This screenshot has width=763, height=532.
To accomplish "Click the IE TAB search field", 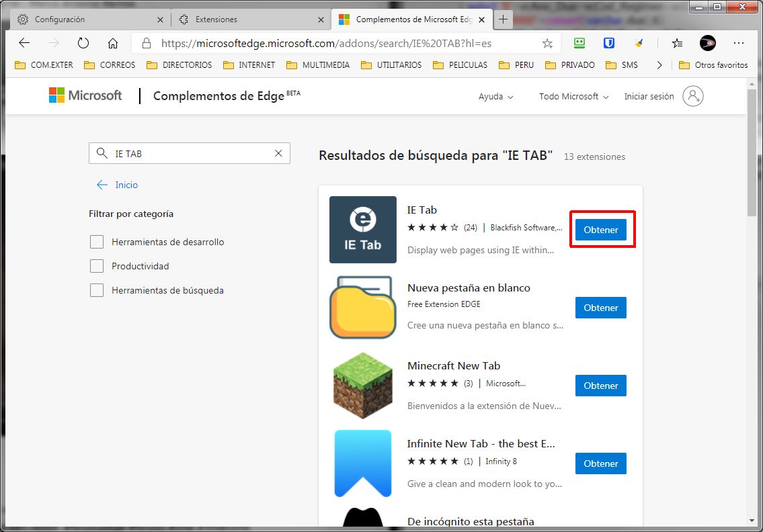I will tap(190, 153).
